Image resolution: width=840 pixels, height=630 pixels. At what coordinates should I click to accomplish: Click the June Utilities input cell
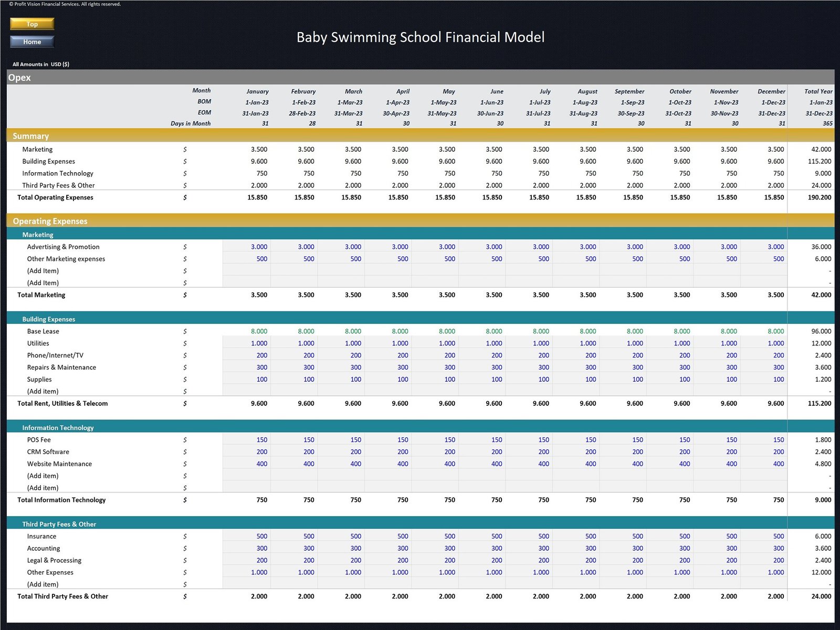click(493, 343)
